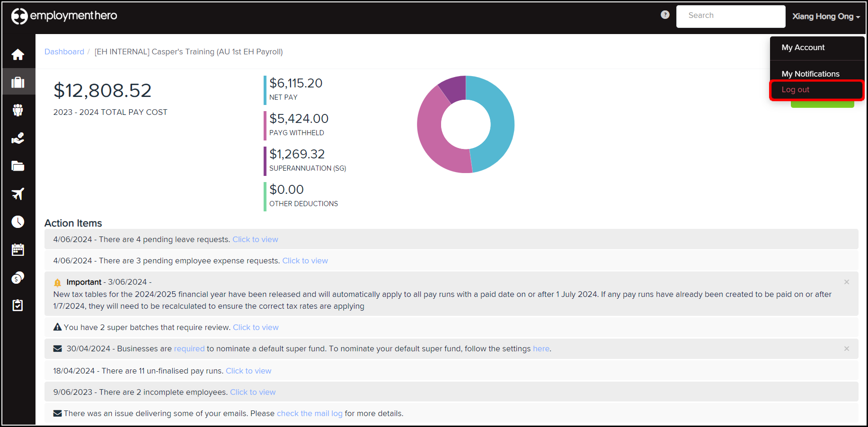Open the airplane leave icon in sidebar
This screenshot has height=427, width=868.
(x=18, y=194)
